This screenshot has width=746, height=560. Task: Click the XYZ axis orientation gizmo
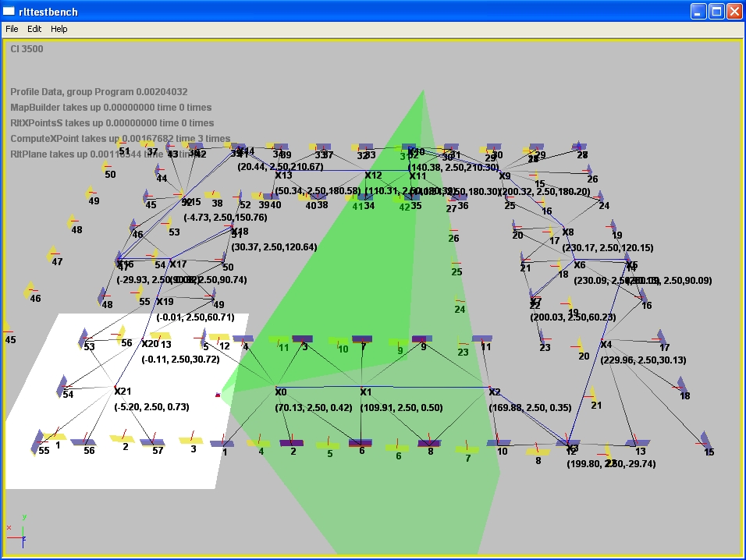pos(19,531)
